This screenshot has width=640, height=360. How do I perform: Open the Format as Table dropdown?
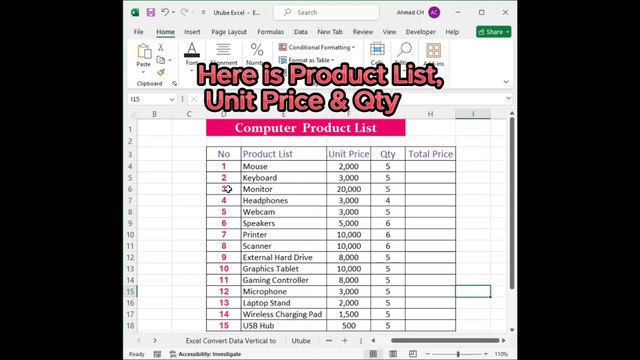point(307,60)
